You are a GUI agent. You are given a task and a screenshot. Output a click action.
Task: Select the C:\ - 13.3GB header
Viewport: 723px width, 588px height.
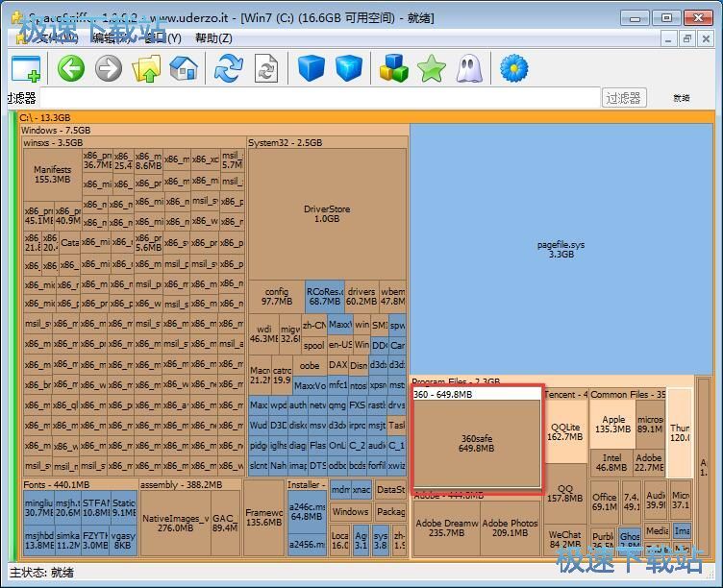point(366,117)
